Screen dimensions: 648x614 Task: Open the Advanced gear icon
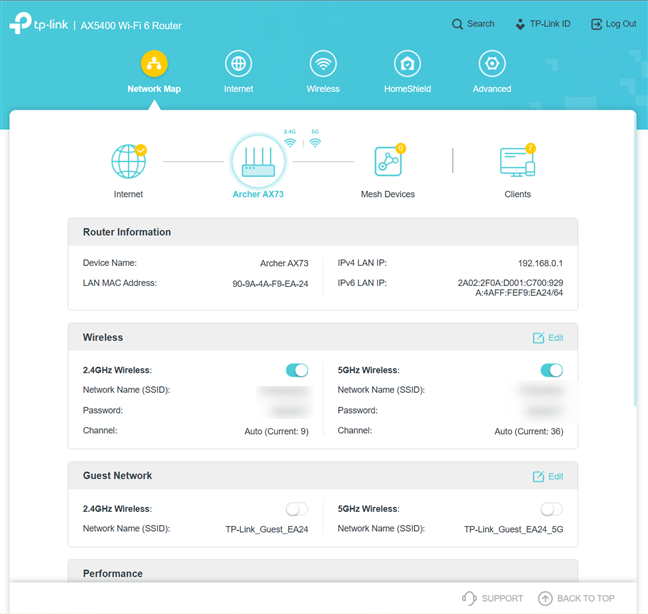492,64
